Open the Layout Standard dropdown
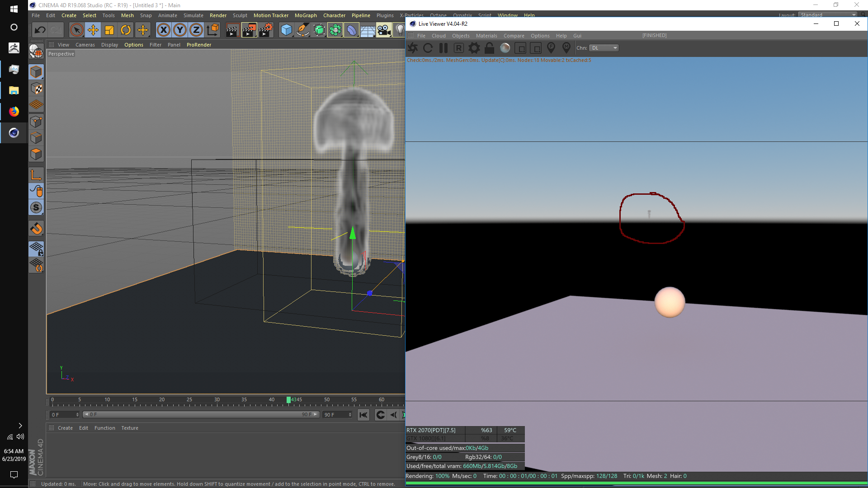 tap(827, 15)
